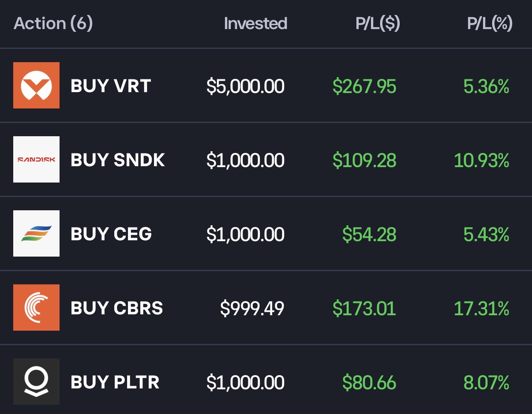This screenshot has height=414, width=532.
Task: Sort by P/L($) column header
Action: 378,23
